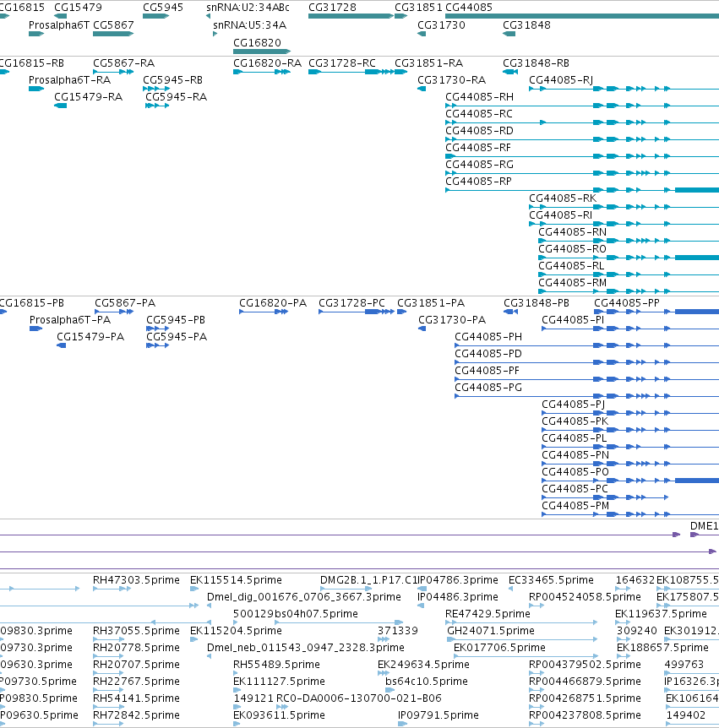719x728 pixels.
Task: Select transcript CG44085-RH label
Action: click(479, 96)
